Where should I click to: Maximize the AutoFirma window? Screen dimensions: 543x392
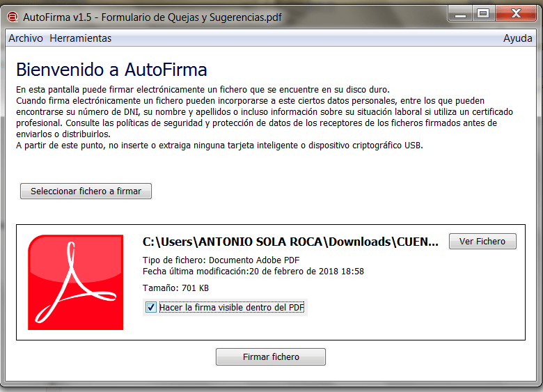point(482,13)
